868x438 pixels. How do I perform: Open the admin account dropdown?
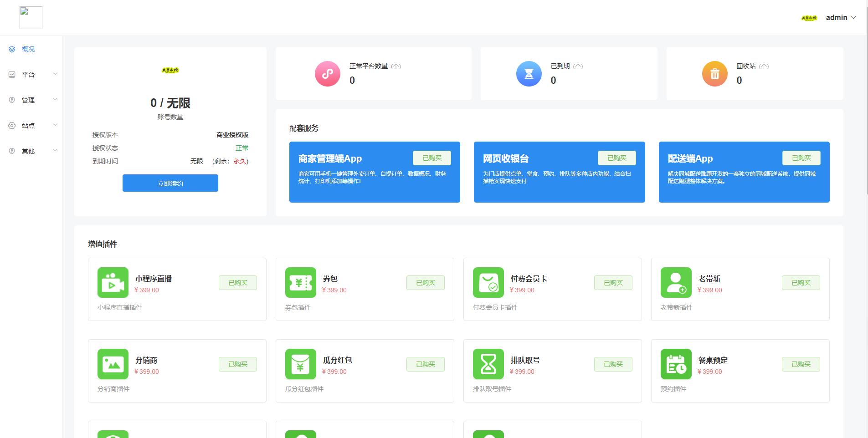841,18
